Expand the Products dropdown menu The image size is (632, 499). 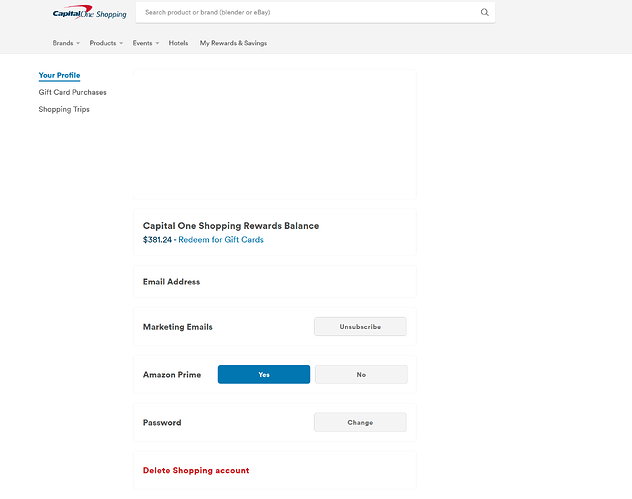[x=106, y=43]
